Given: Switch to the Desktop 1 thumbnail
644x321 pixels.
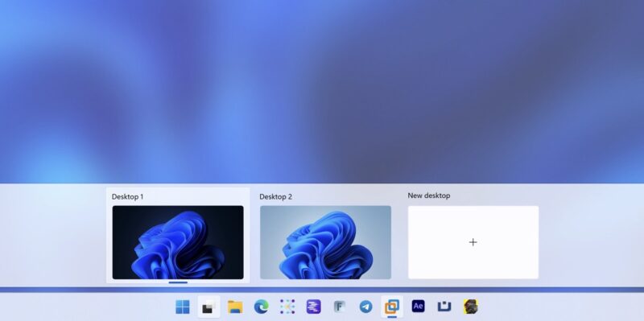Looking at the screenshot, I should click(178, 242).
